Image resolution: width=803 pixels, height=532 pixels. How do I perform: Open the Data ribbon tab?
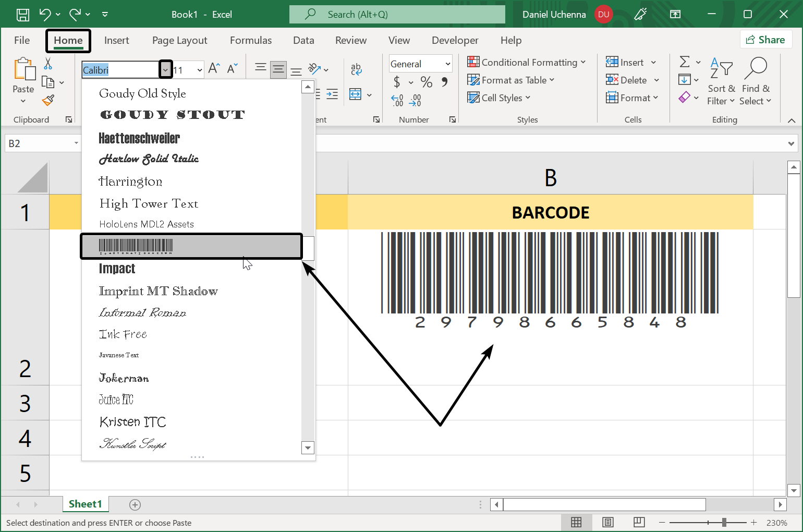coord(303,40)
